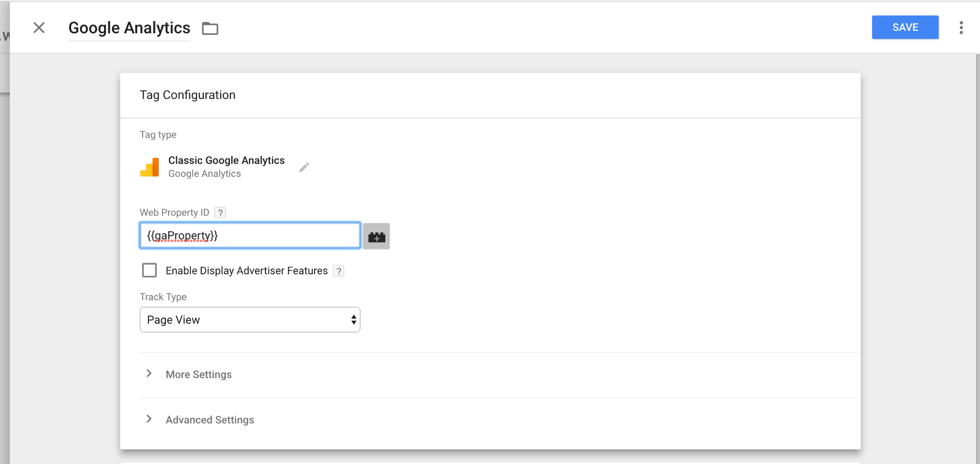The width and height of the screenshot is (980, 464).
Task: Close the tag editor with the X icon
Action: point(39,27)
